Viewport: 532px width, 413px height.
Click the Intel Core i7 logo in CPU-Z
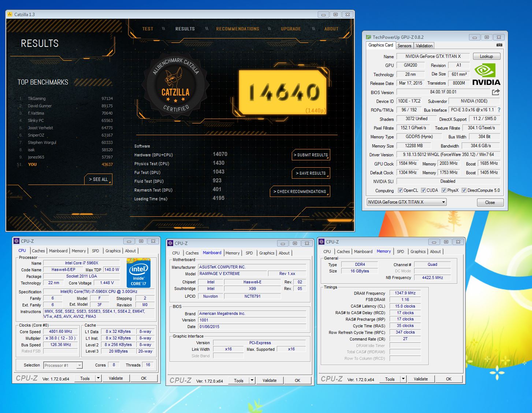click(x=139, y=273)
